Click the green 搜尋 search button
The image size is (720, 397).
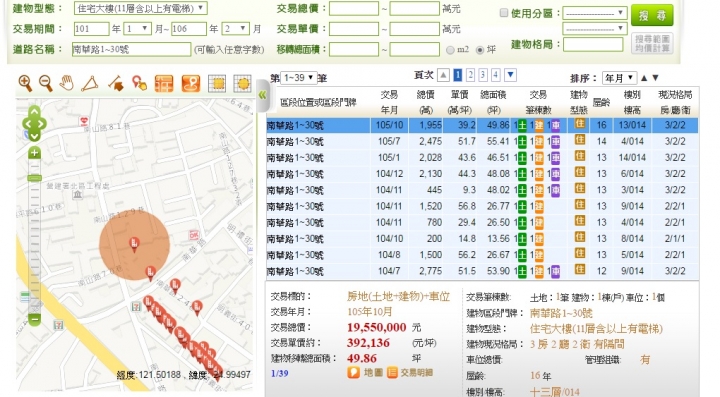coord(652,16)
